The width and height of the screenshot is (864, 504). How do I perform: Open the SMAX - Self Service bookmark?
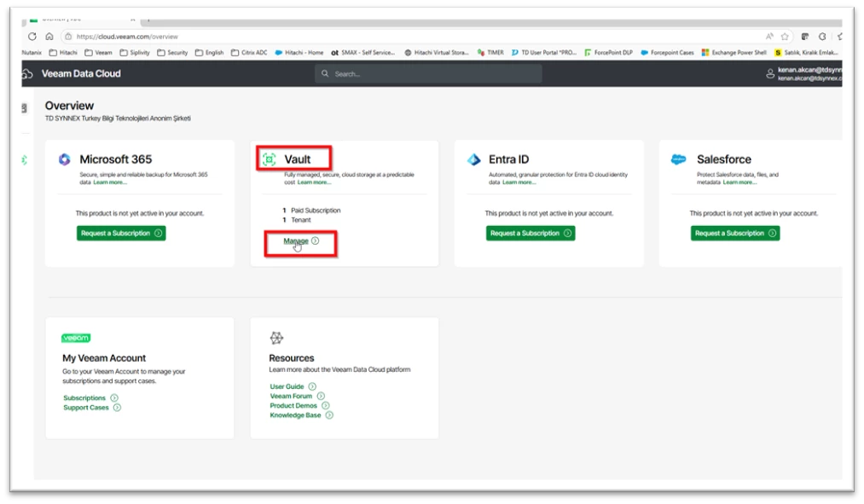(x=363, y=52)
